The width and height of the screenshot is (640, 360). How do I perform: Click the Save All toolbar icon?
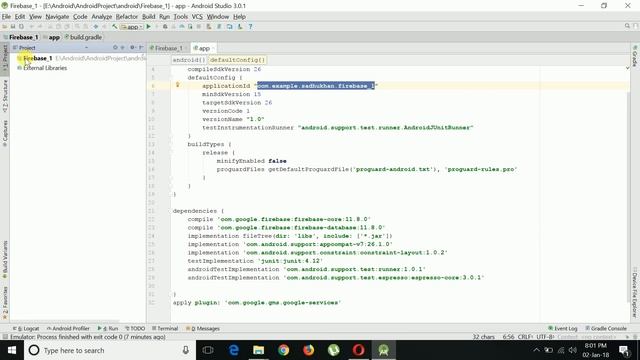click(13, 27)
